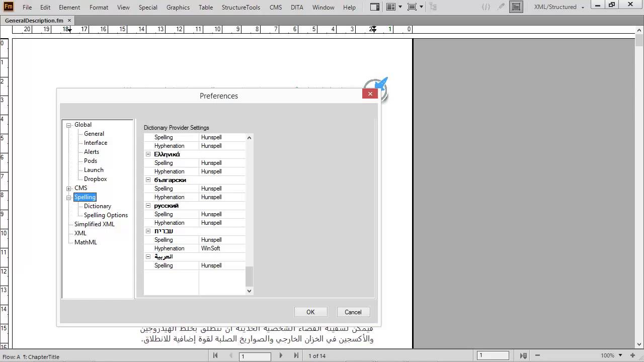Viewport: 644px width, 362px height.
Task: Open the XML/Structured workspace switcher
Action: click(558, 7)
